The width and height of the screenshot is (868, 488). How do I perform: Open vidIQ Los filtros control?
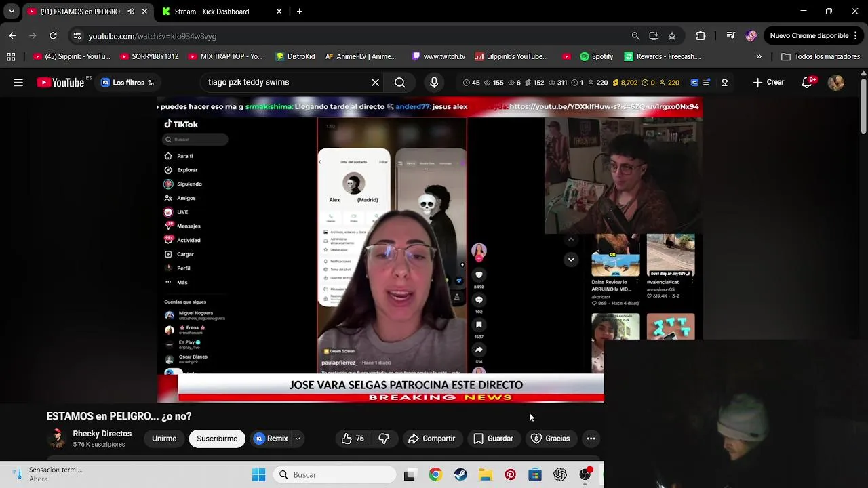click(x=127, y=83)
